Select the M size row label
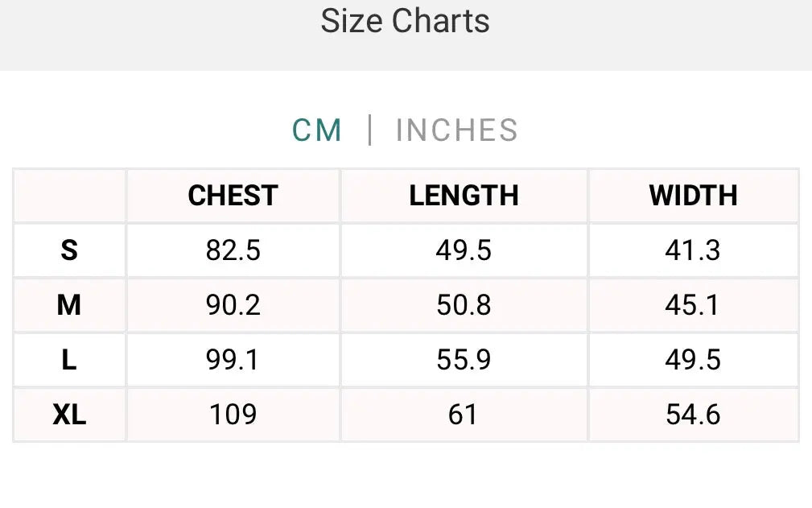Screen dimensions: 812x508 pyautogui.click(x=69, y=305)
